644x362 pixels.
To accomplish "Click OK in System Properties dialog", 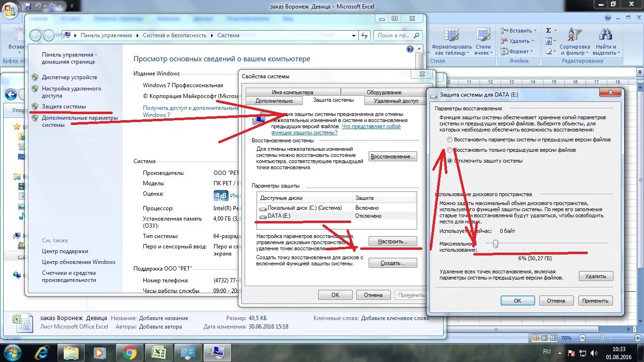I will 335,295.
